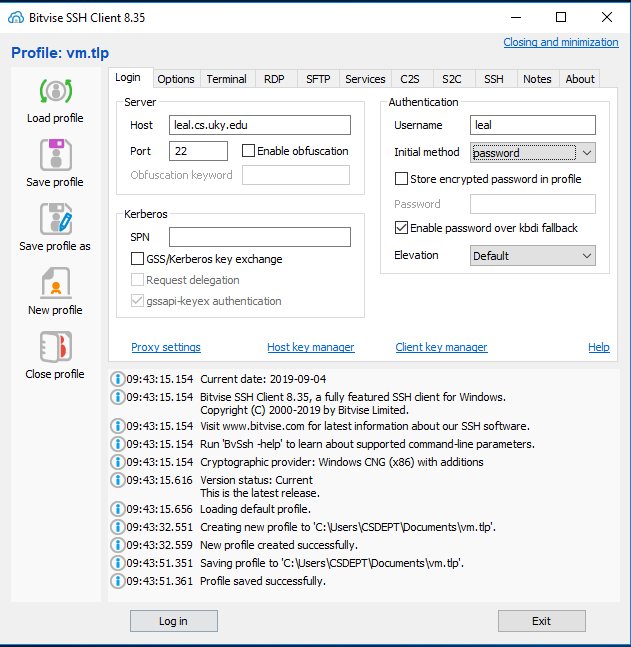Click the Obfuscation keyword field
Screen dimensions: 631x647
tap(296, 175)
